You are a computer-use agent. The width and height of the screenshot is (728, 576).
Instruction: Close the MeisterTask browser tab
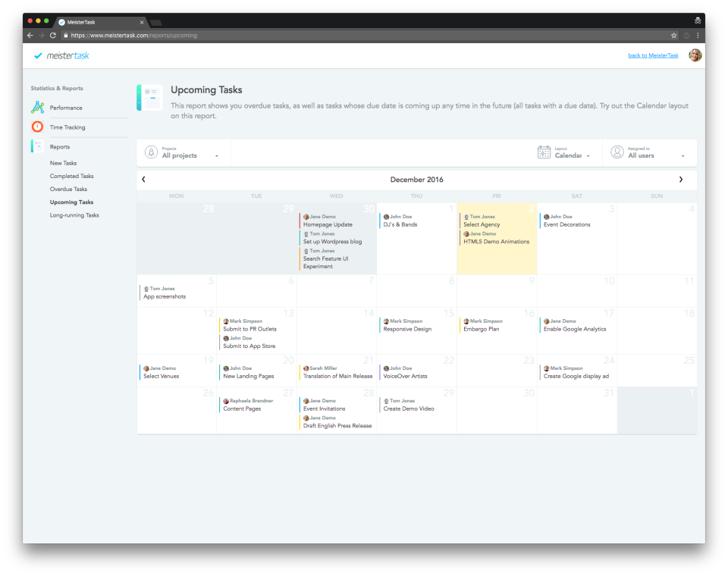(142, 22)
